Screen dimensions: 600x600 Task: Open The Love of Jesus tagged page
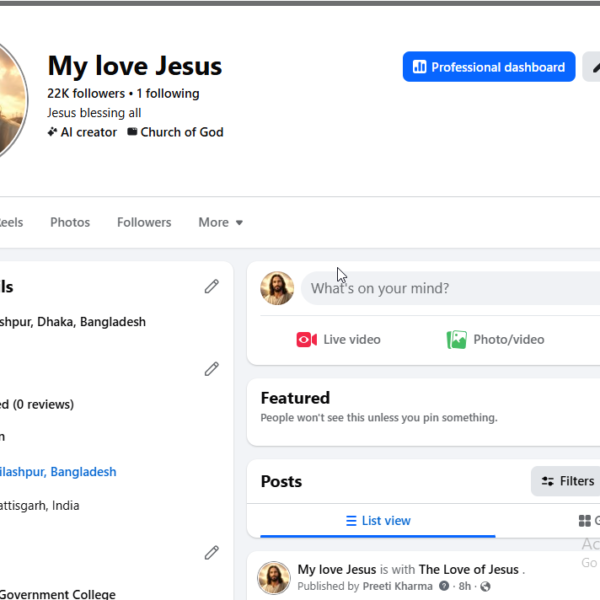click(469, 569)
